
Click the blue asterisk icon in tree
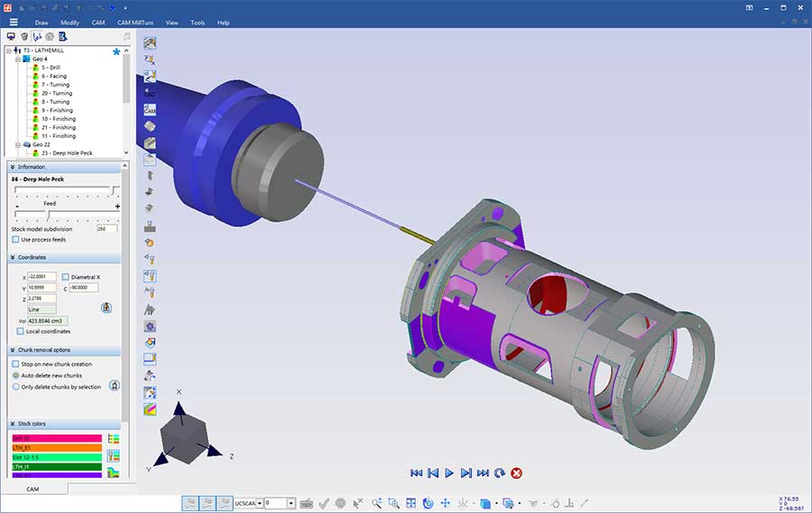click(x=115, y=52)
